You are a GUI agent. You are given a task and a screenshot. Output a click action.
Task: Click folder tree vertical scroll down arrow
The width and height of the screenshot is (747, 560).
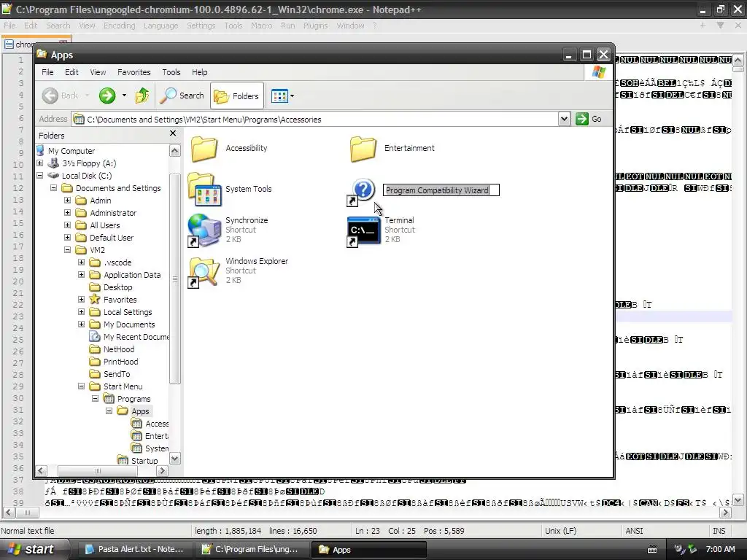click(x=175, y=459)
